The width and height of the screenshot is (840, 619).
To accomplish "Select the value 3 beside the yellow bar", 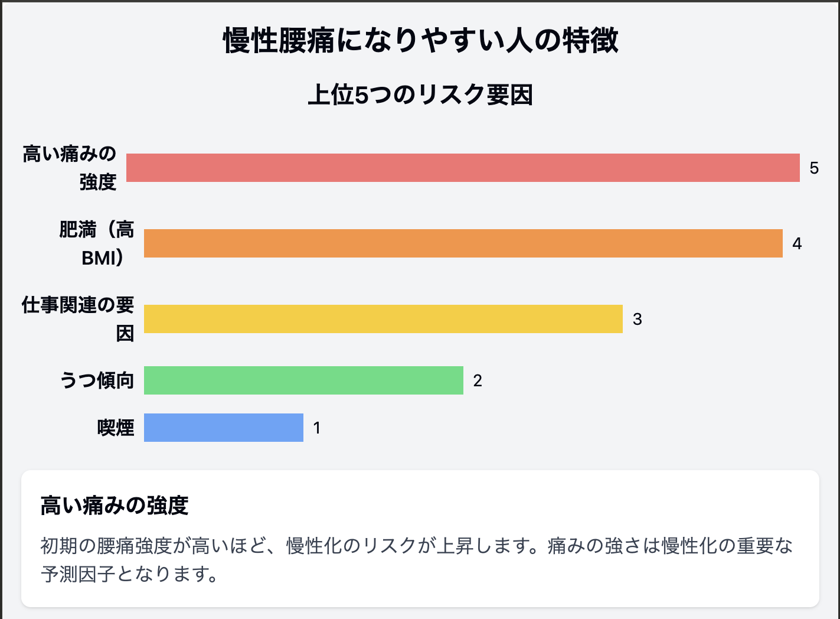I will (x=637, y=320).
